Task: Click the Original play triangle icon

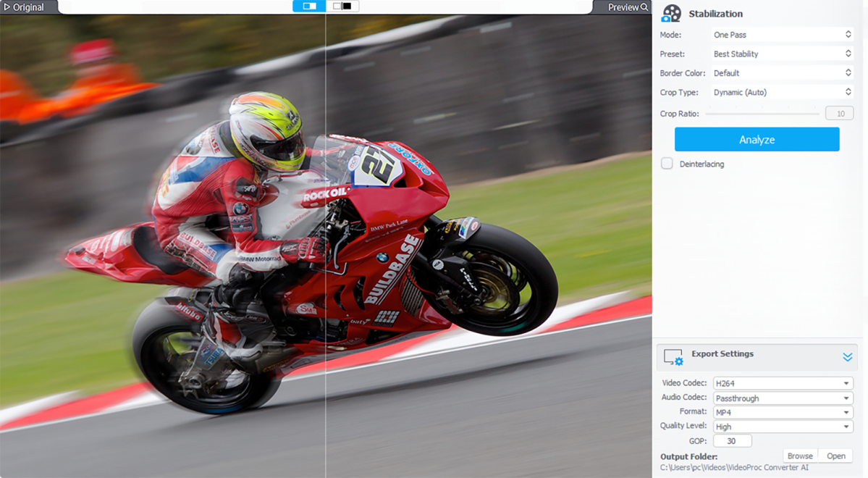Action: point(7,7)
